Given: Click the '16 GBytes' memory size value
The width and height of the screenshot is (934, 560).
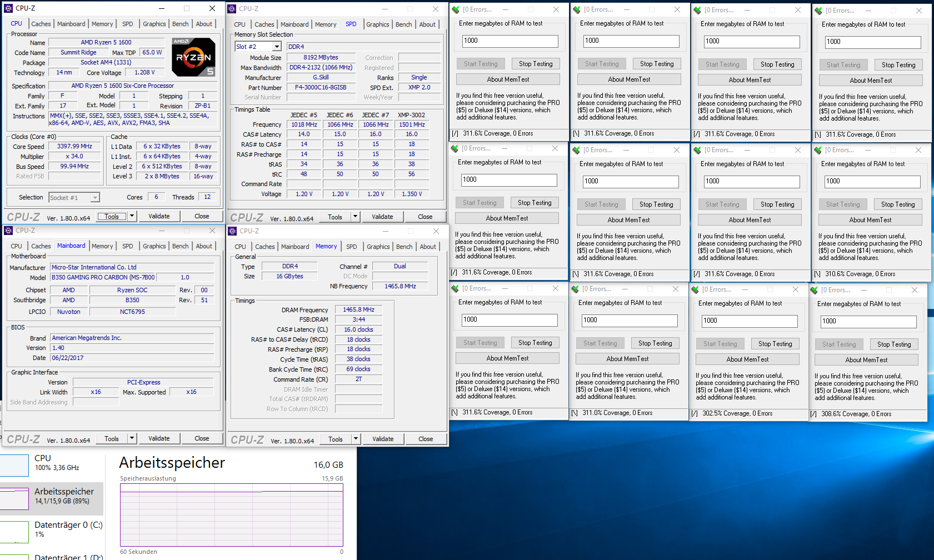Looking at the screenshot, I should pyautogui.click(x=289, y=276).
